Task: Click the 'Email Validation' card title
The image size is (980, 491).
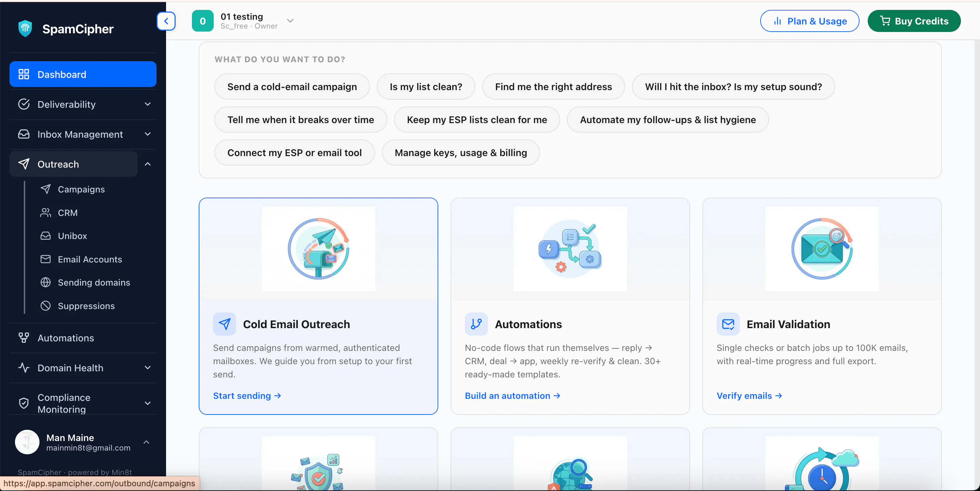Action: [788, 324]
